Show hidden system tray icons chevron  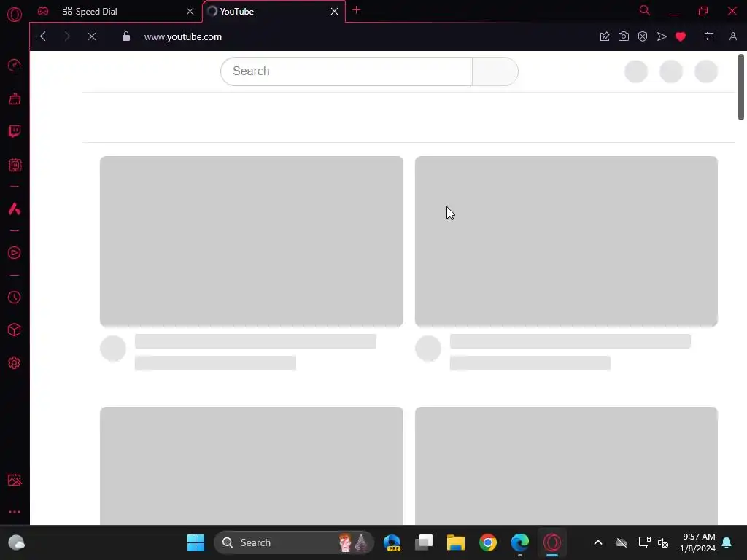click(x=598, y=542)
